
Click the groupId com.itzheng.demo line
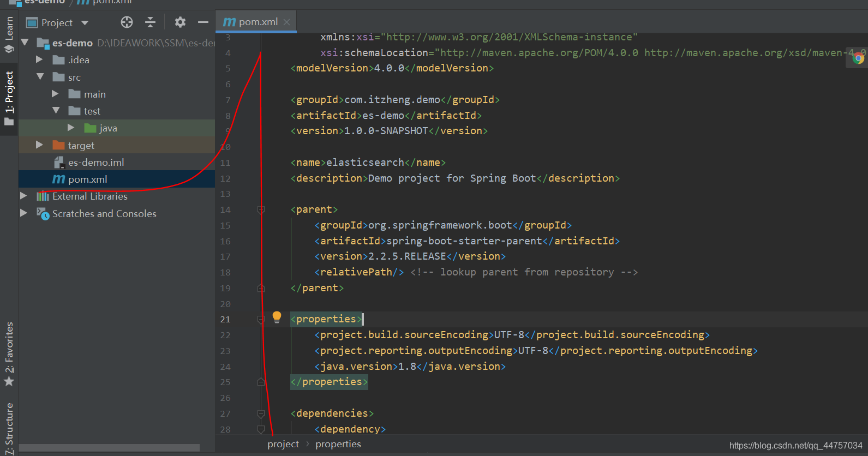click(395, 100)
